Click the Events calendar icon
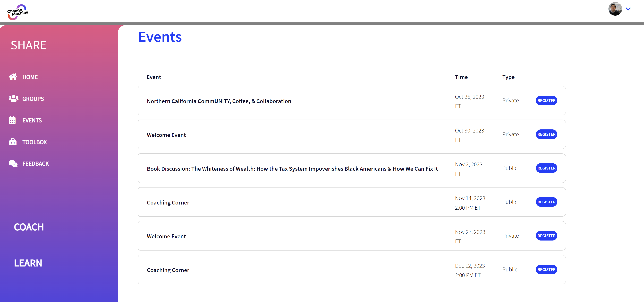This screenshot has height=302, width=644. coord(12,120)
